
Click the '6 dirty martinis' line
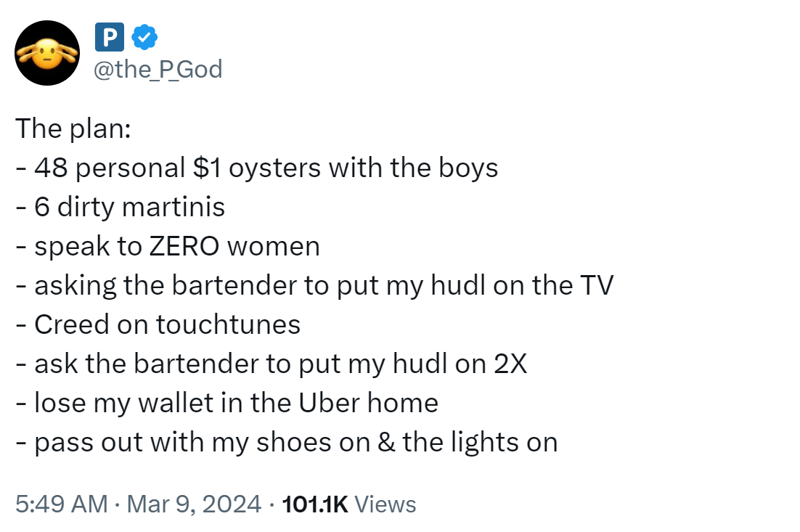pyautogui.click(x=121, y=207)
